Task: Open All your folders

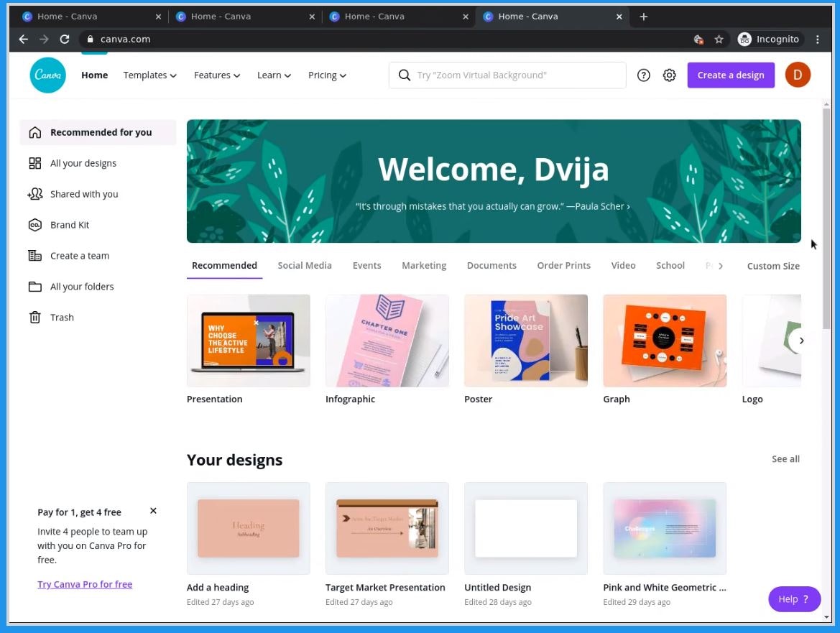Action: point(34,286)
